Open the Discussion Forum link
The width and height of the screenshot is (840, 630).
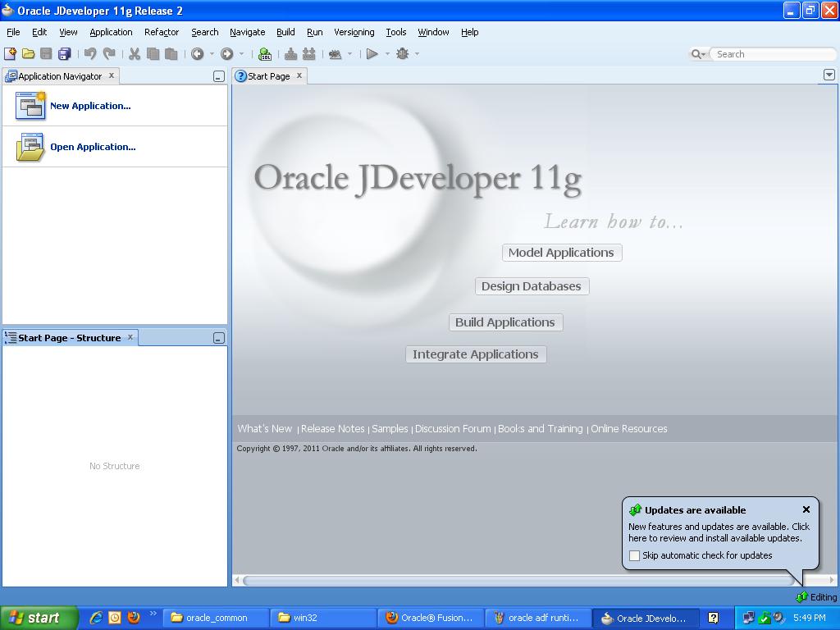(x=453, y=428)
